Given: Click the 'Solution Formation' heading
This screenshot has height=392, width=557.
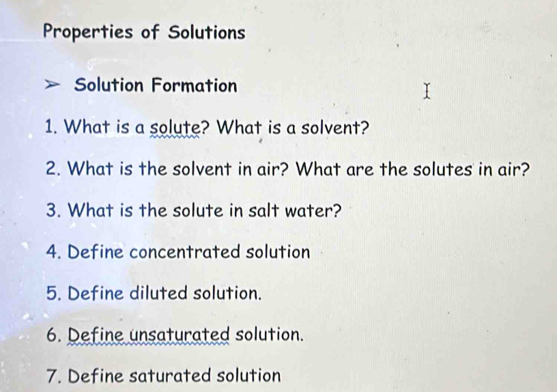Looking at the screenshot, I should [x=156, y=85].
